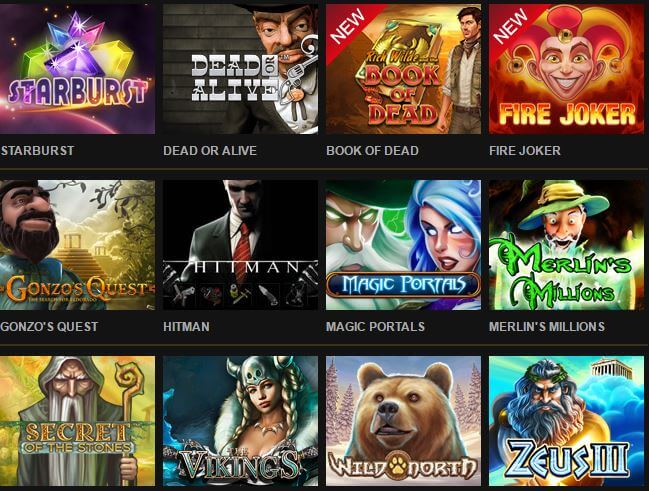Viewport: 649px width, 491px height.
Task: Click the MERLIN'S MILLIONS title link
Action: [x=547, y=327]
